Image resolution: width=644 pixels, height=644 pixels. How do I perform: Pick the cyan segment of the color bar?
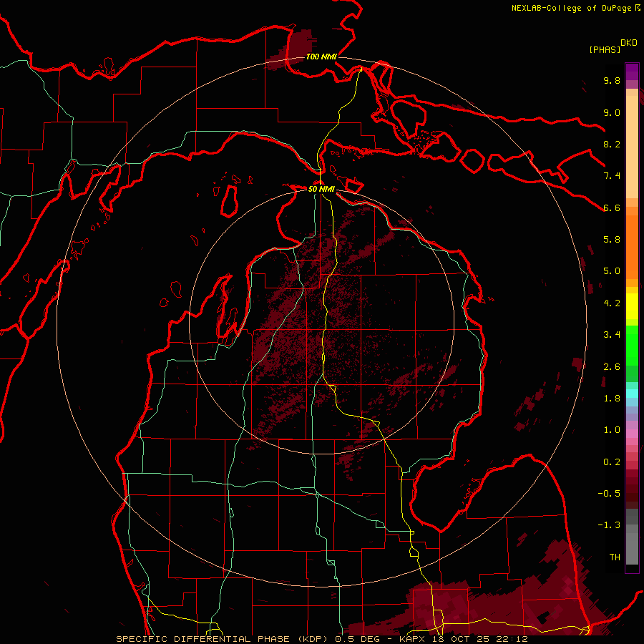coord(632,394)
